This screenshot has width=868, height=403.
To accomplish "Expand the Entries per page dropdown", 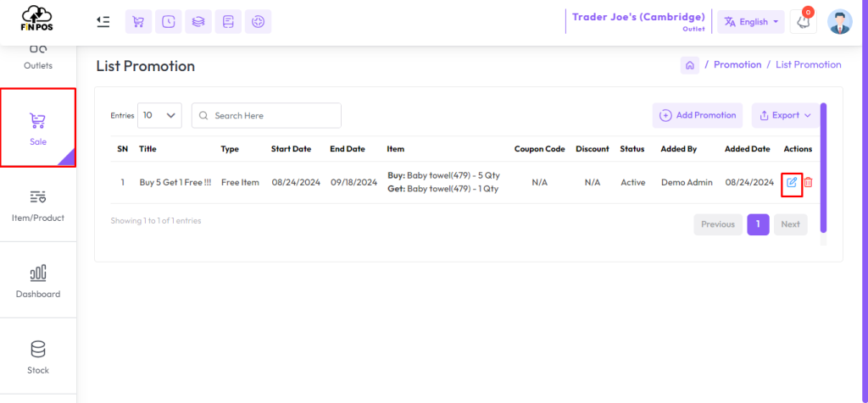I will [159, 115].
